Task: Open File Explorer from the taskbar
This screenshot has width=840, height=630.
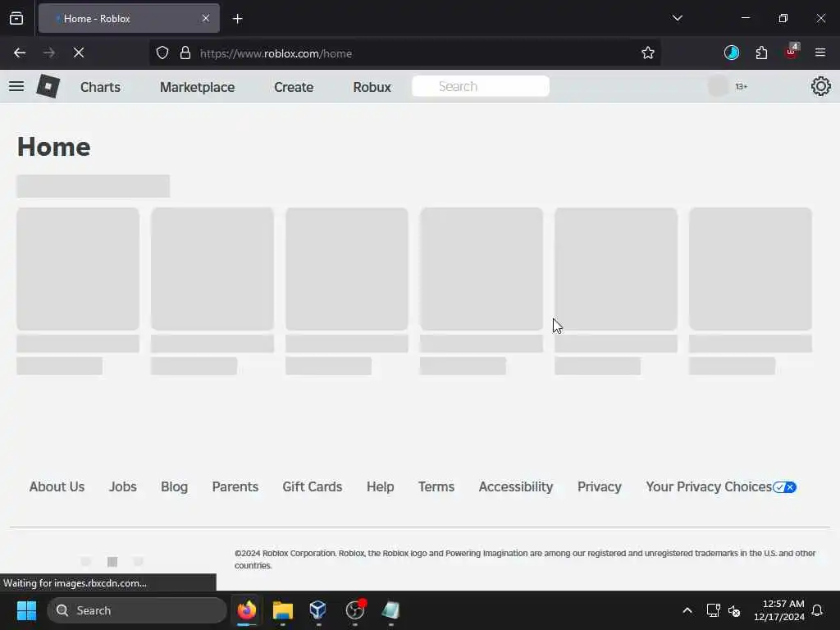Action: (x=282, y=610)
